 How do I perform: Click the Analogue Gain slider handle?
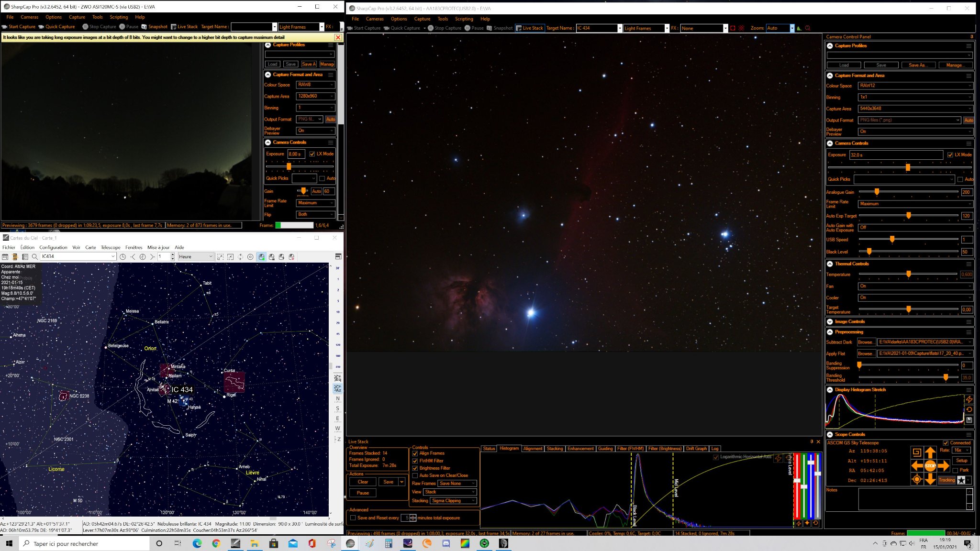[877, 192]
